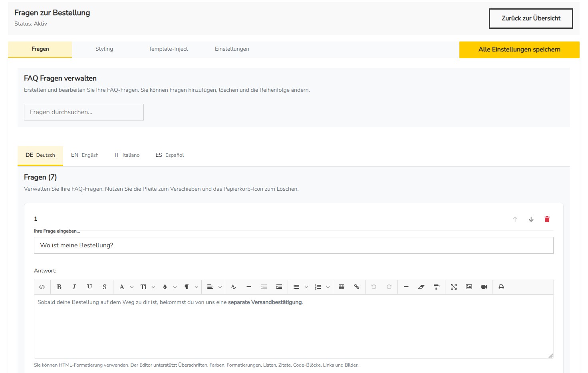Go back via Zurück zur Übersicht

pos(530,19)
